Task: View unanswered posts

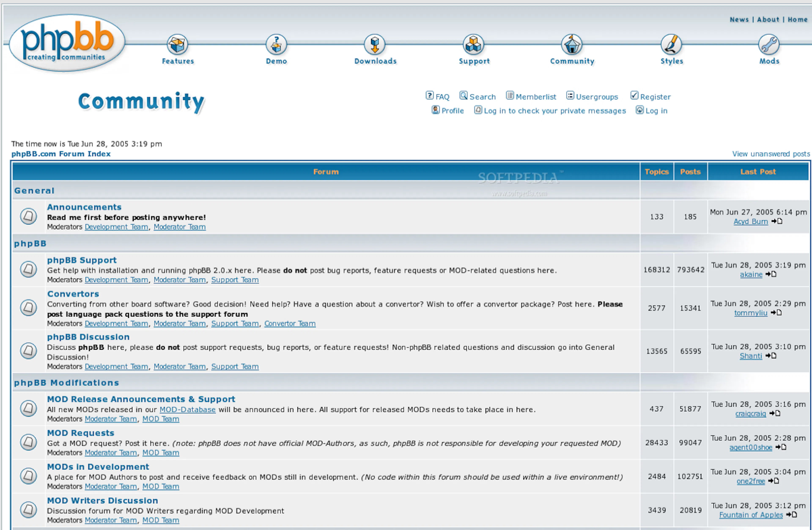Action: click(771, 154)
